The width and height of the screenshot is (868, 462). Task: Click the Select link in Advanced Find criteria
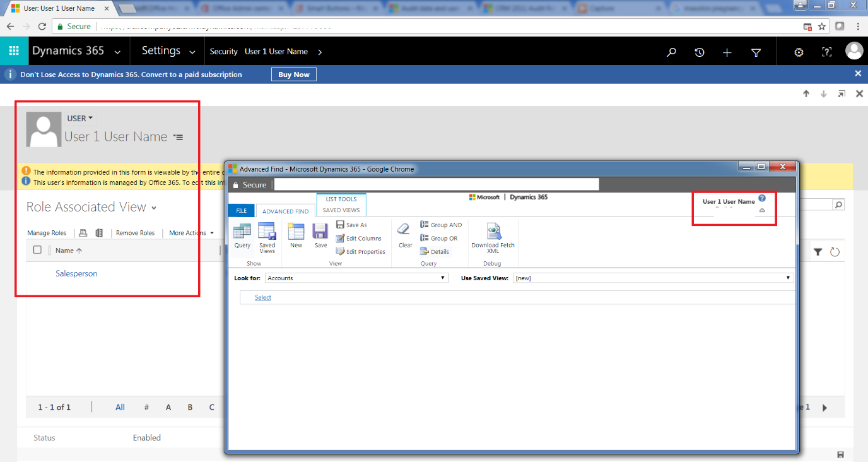coord(263,297)
